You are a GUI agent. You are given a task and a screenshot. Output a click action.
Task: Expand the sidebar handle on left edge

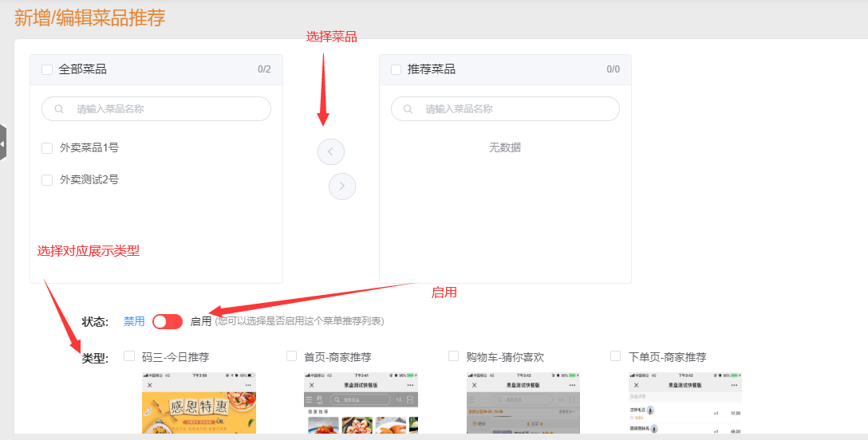pos(3,143)
